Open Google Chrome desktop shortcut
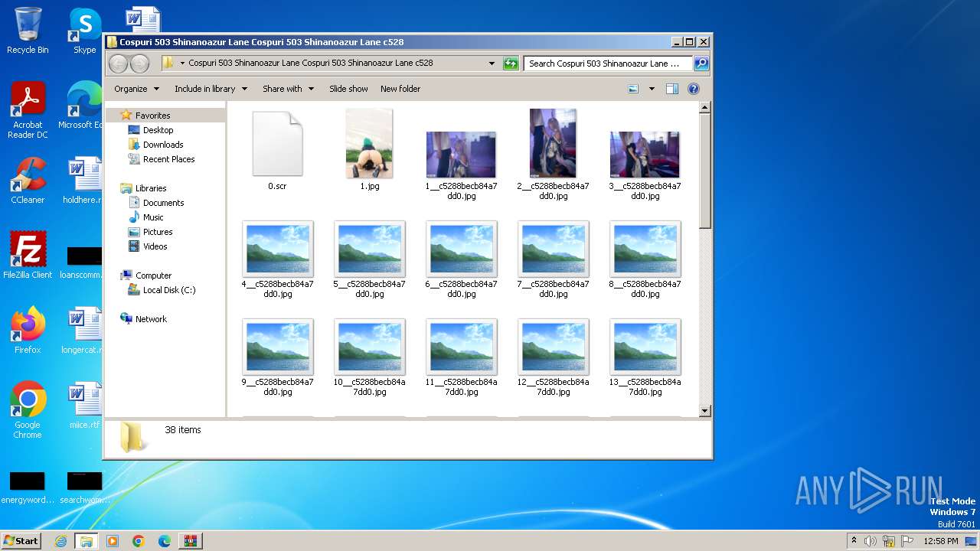Image resolution: width=980 pixels, height=551 pixels. pyautogui.click(x=28, y=410)
